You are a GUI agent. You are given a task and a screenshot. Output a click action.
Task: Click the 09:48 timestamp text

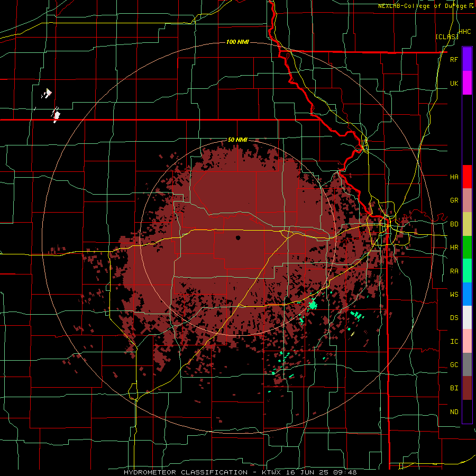click(346, 472)
